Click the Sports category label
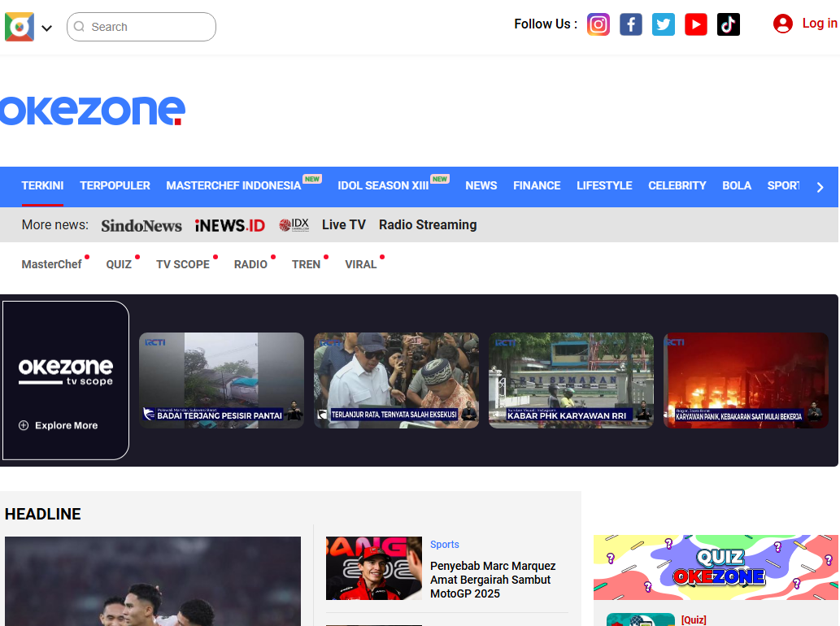 pos(445,544)
